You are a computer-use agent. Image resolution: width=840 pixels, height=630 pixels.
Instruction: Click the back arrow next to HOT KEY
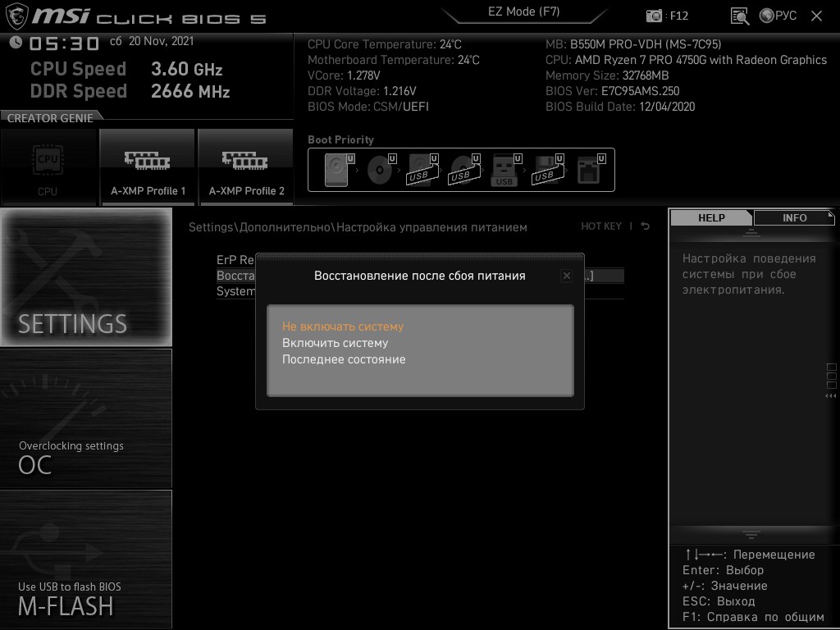[645, 226]
